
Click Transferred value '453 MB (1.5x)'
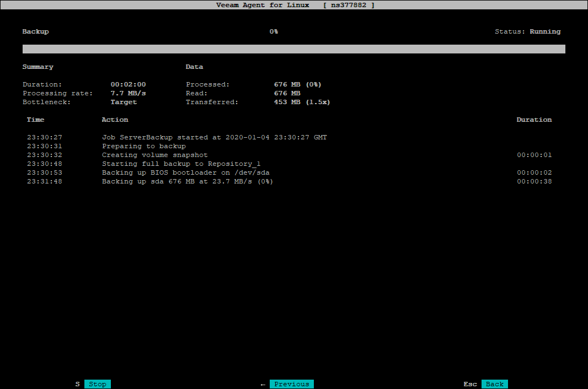(x=302, y=102)
